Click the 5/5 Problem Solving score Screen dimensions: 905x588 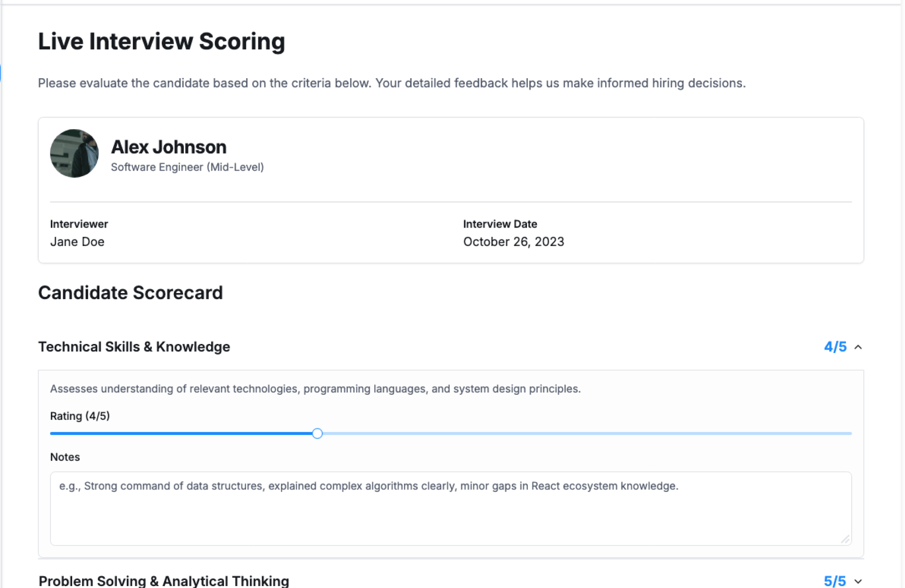[x=835, y=581]
